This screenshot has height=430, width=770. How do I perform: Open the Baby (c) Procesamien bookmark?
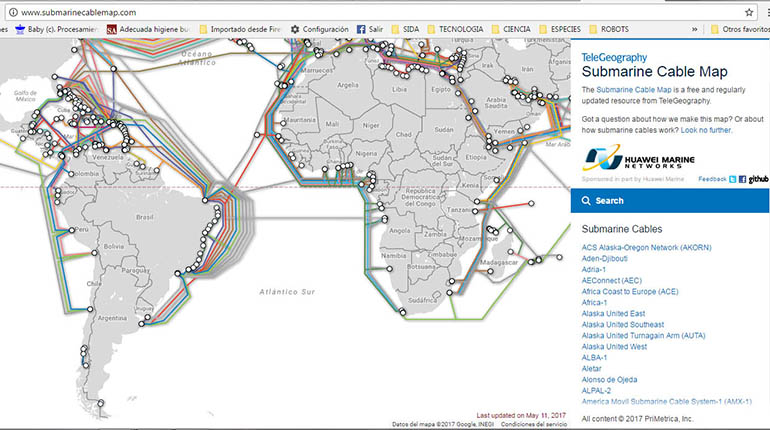(x=56, y=29)
